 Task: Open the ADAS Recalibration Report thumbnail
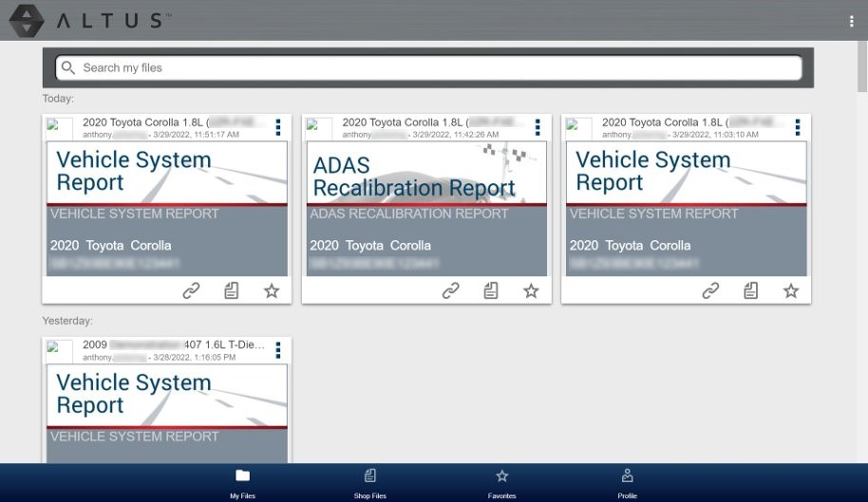425,209
